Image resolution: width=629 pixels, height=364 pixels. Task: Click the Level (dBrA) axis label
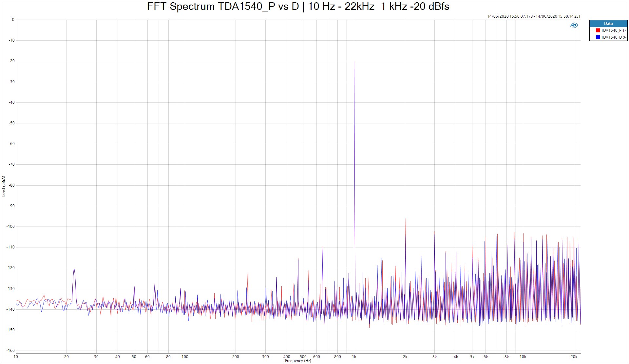tap(4, 186)
